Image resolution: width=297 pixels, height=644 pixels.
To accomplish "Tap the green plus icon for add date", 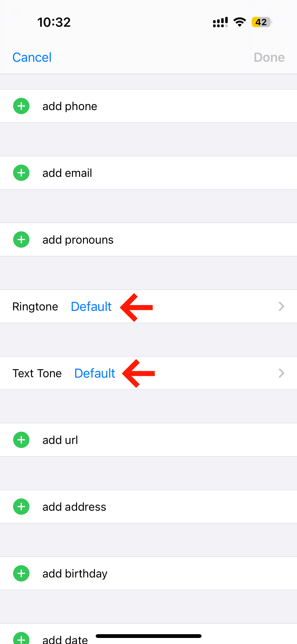I will [x=21, y=638].
